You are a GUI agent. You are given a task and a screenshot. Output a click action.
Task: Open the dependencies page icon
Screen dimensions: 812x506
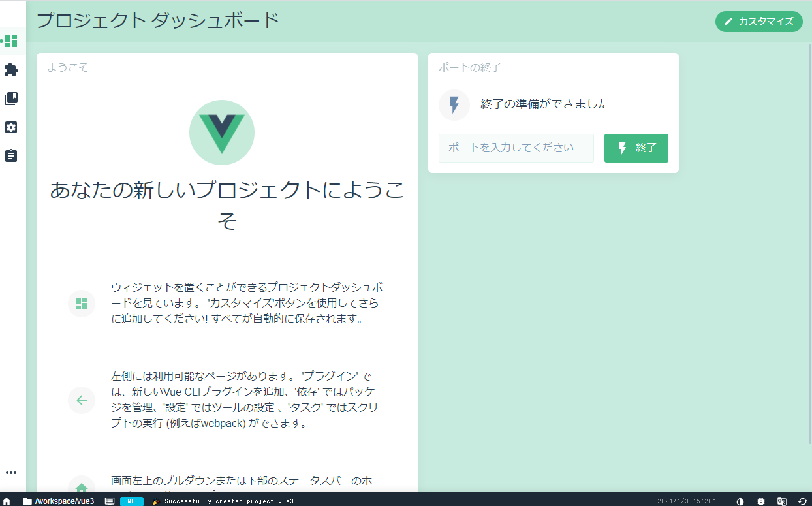11,99
